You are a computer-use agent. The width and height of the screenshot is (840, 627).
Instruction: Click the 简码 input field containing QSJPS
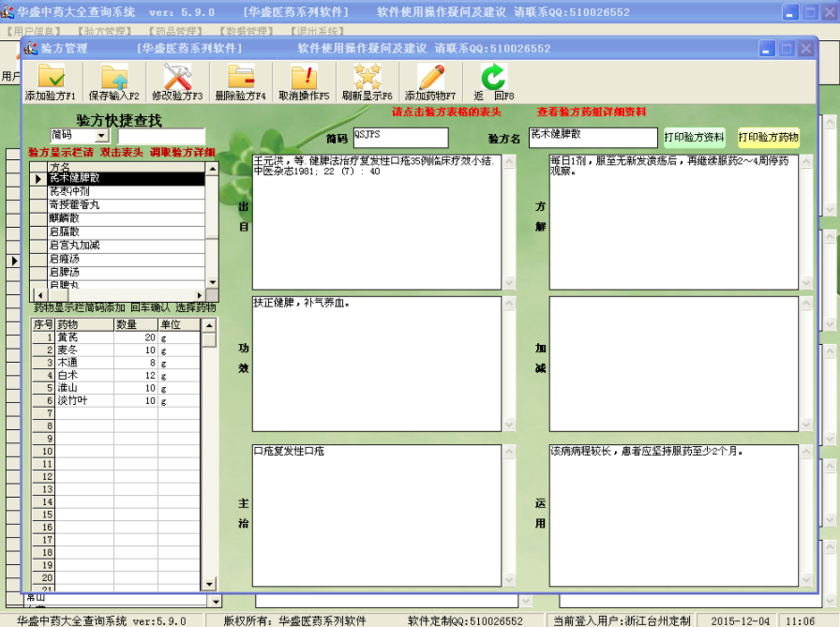click(400, 138)
